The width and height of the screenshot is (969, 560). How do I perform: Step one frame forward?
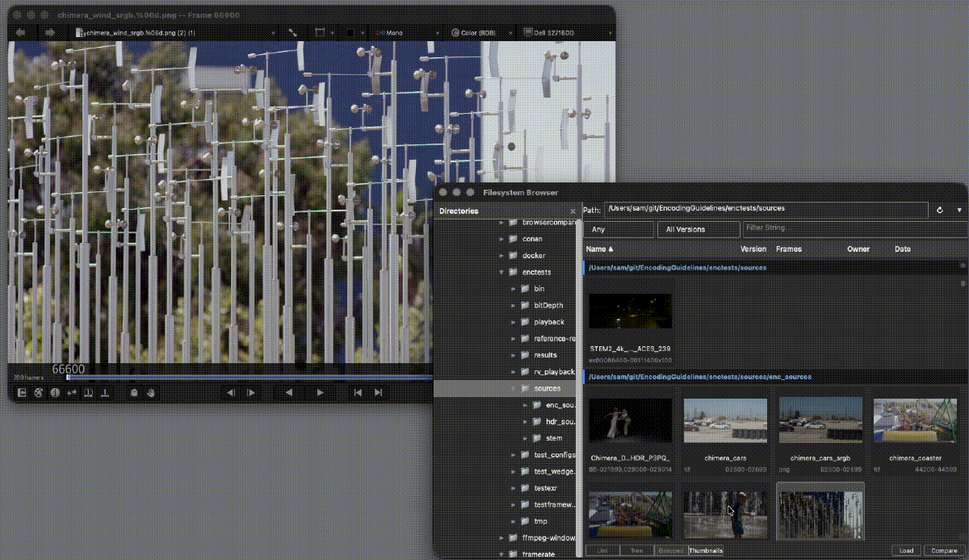[251, 393]
